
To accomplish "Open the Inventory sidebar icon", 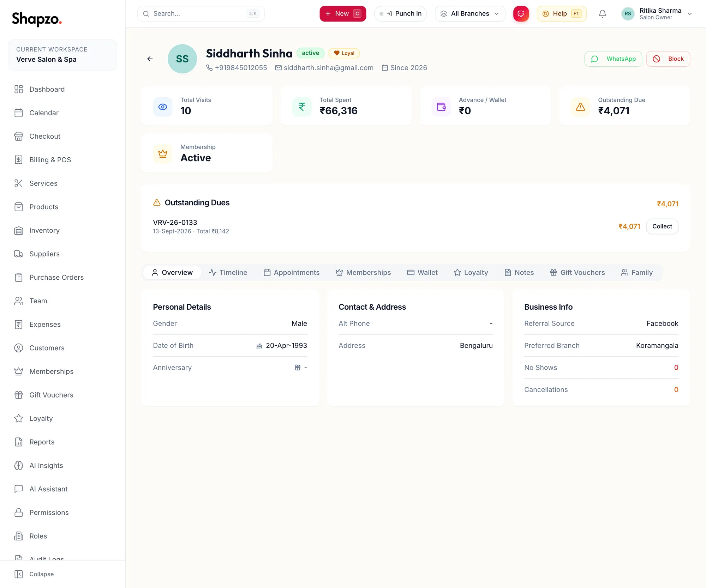I will [x=19, y=230].
